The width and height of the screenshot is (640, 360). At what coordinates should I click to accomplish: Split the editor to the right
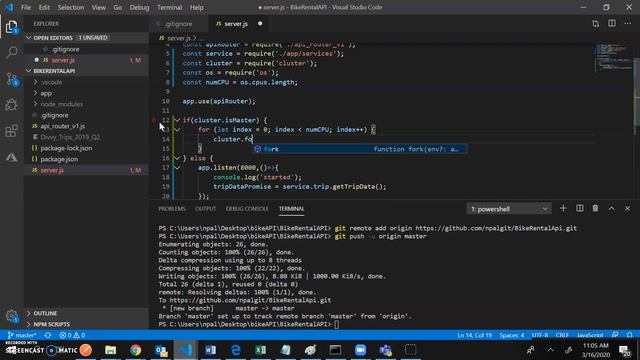coord(612,24)
